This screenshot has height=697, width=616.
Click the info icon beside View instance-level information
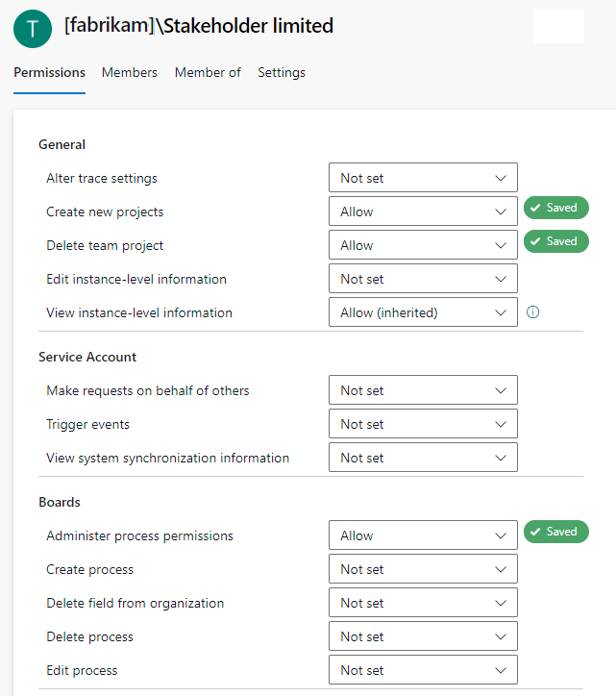[533, 312]
